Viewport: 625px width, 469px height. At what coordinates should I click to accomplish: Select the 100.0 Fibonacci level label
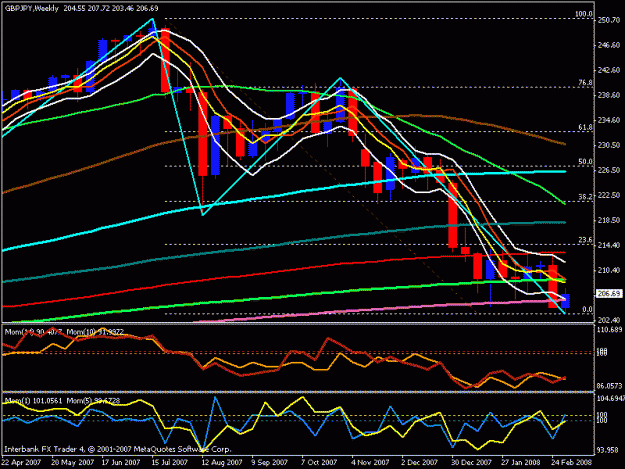(x=584, y=14)
